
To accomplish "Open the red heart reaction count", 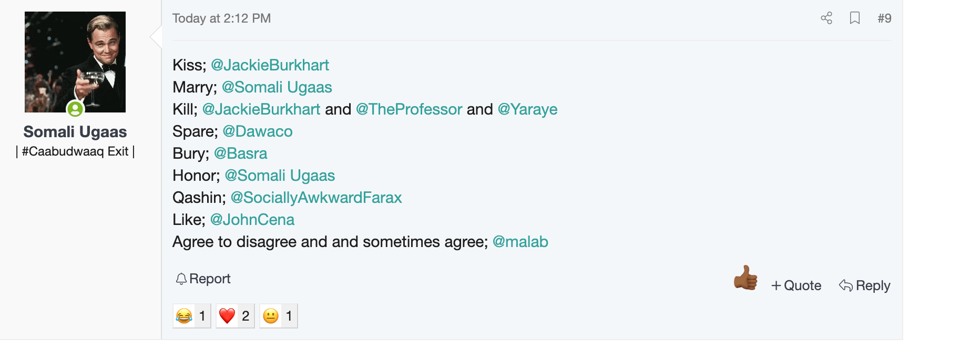I will pos(236,316).
